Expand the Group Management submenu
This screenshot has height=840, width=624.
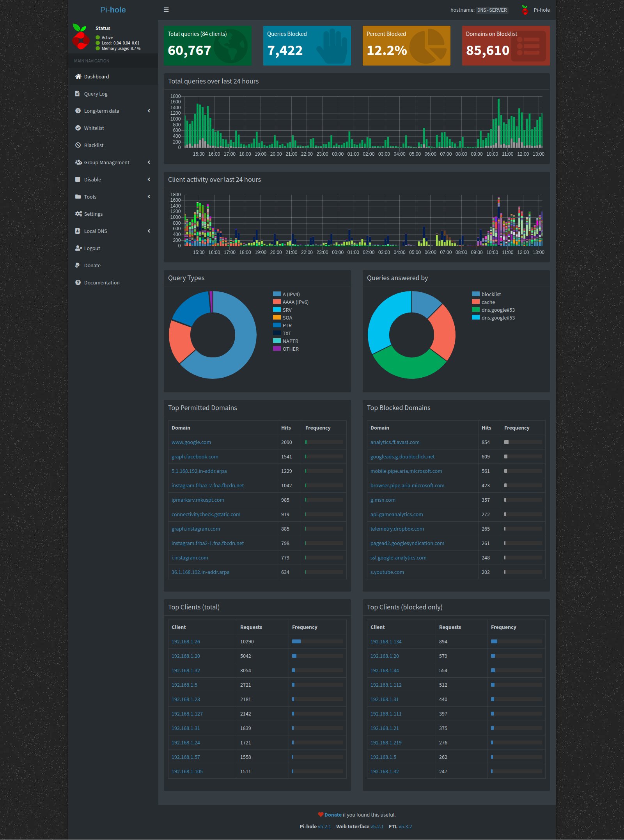click(149, 162)
